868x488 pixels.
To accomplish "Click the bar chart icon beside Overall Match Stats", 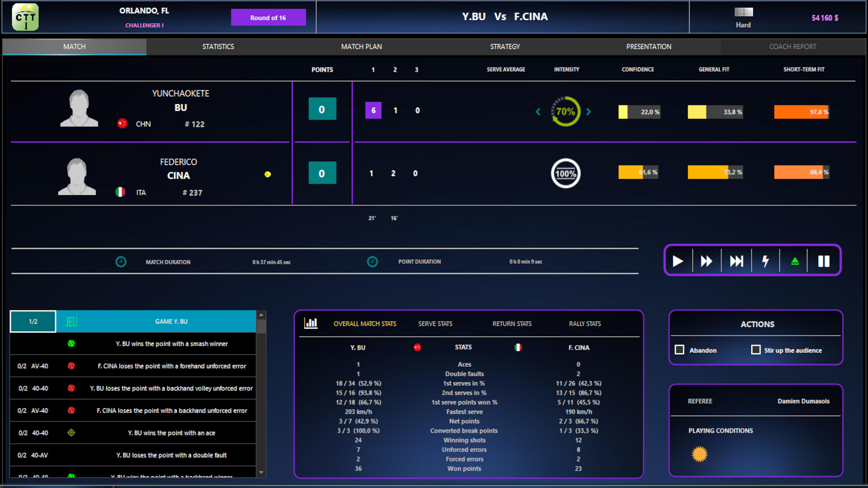I will click(x=311, y=323).
